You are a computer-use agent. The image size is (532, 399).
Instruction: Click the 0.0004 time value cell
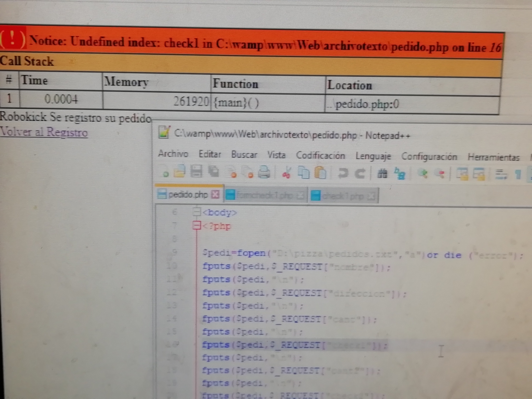pyautogui.click(x=61, y=99)
